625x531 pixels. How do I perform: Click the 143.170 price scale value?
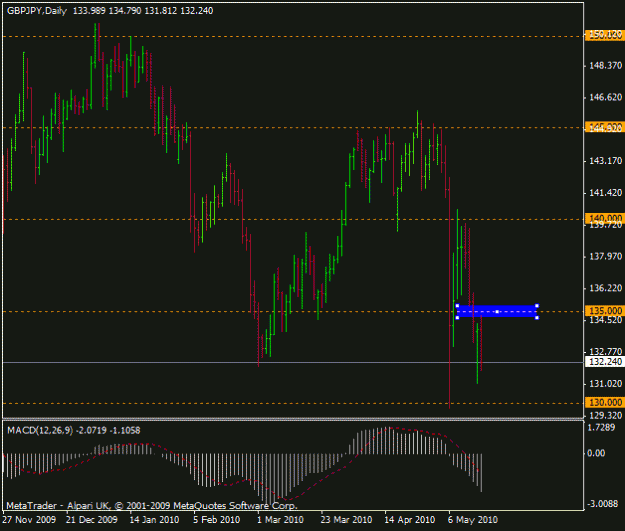click(605, 161)
